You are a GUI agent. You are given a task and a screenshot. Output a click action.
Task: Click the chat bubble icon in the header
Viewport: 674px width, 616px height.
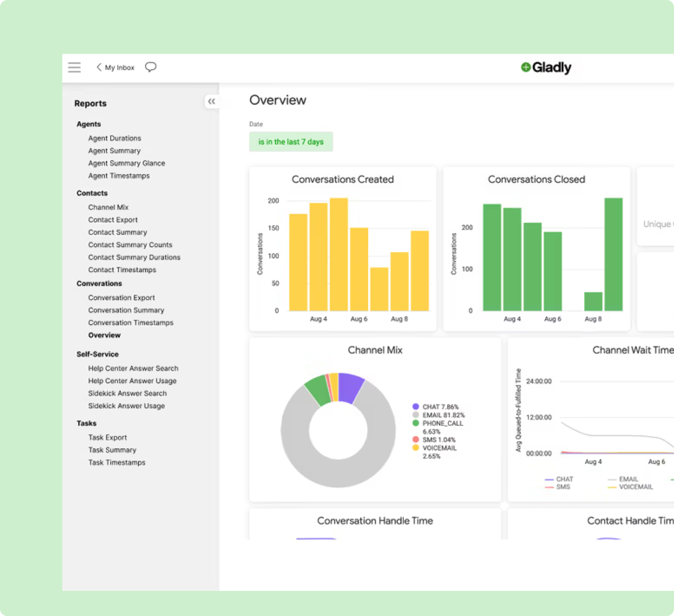150,67
